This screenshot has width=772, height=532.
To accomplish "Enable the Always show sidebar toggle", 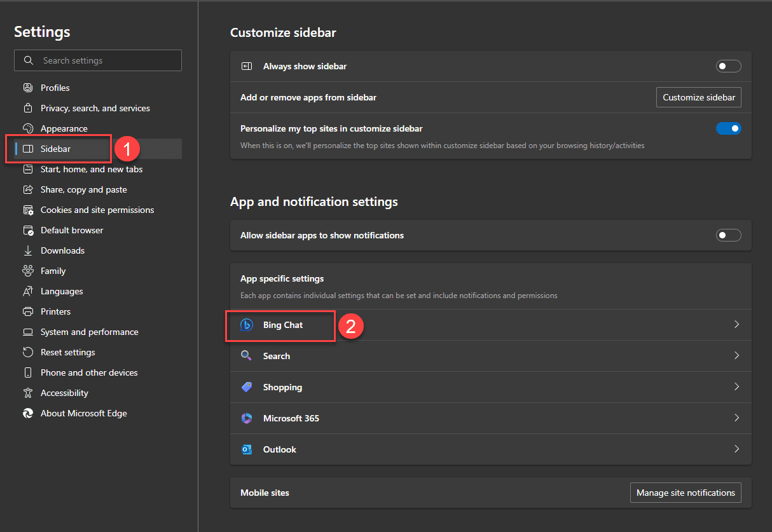I will (728, 66).
